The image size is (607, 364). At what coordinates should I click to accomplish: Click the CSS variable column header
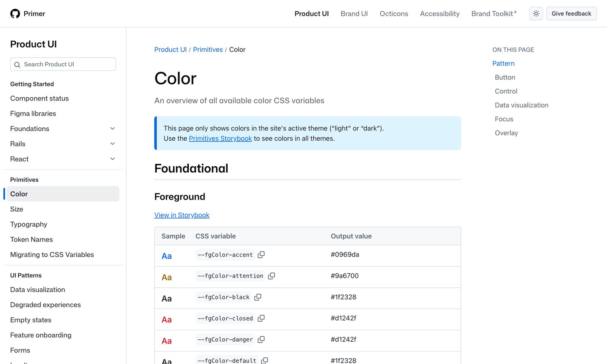pyautogui.click(x=215, y=236)
